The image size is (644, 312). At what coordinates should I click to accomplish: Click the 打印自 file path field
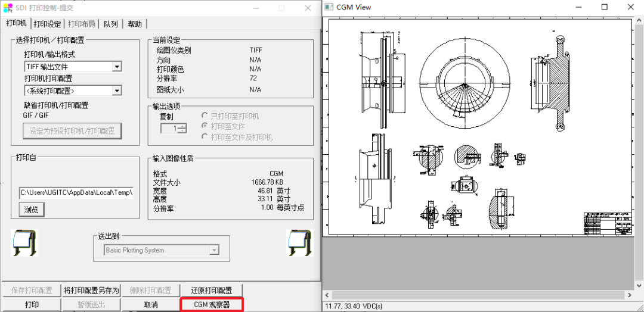76,193
